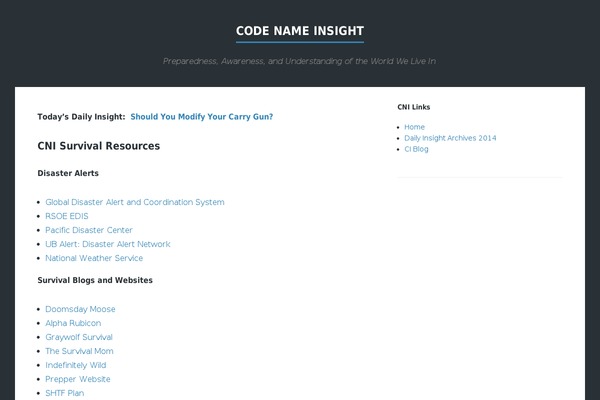The width and height of the screenshot is (600, 400).
Task: Open the CI Blog link
Action: coord(416,149)
